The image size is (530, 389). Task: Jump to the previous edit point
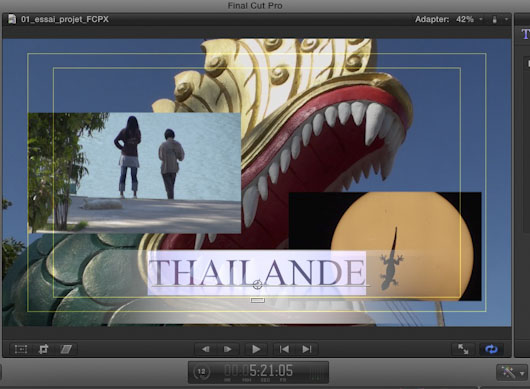tap(284, 349)
